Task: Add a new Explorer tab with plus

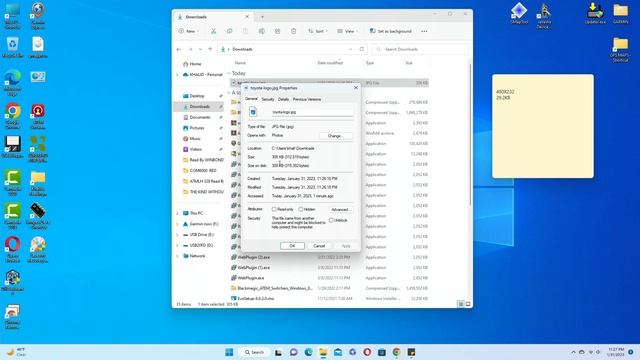Action: point(262,17)
